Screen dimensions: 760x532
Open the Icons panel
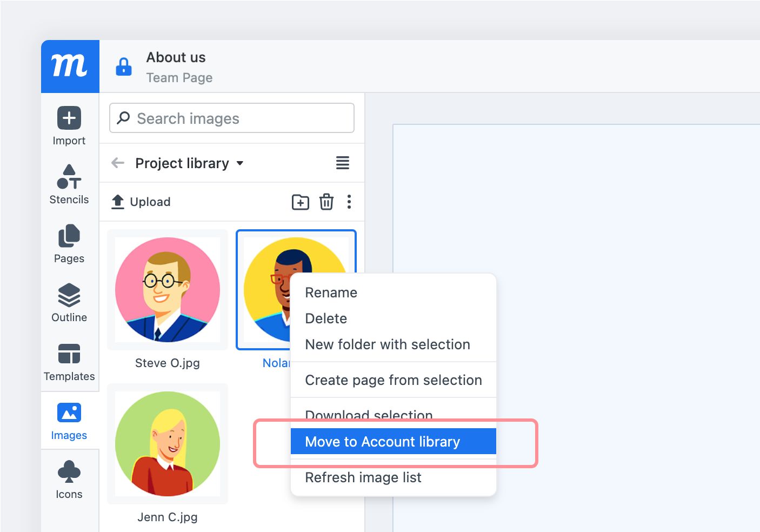[69, 480]
